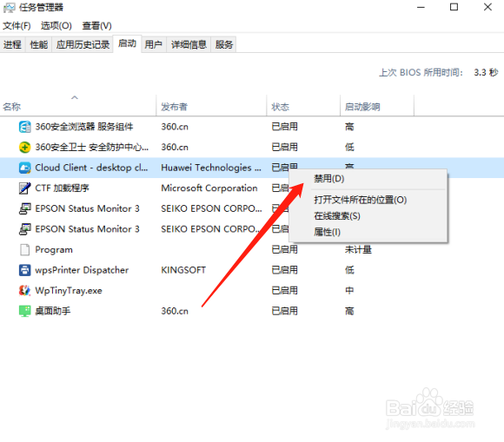Image resolution: width=504 pixels, height=442 pixels.
Task: Click the Cloud Client row icon
Action: tap(24, 168)
